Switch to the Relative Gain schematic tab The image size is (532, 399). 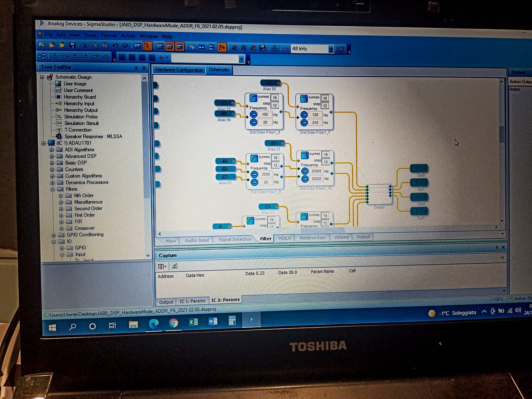tap(313, 238)
